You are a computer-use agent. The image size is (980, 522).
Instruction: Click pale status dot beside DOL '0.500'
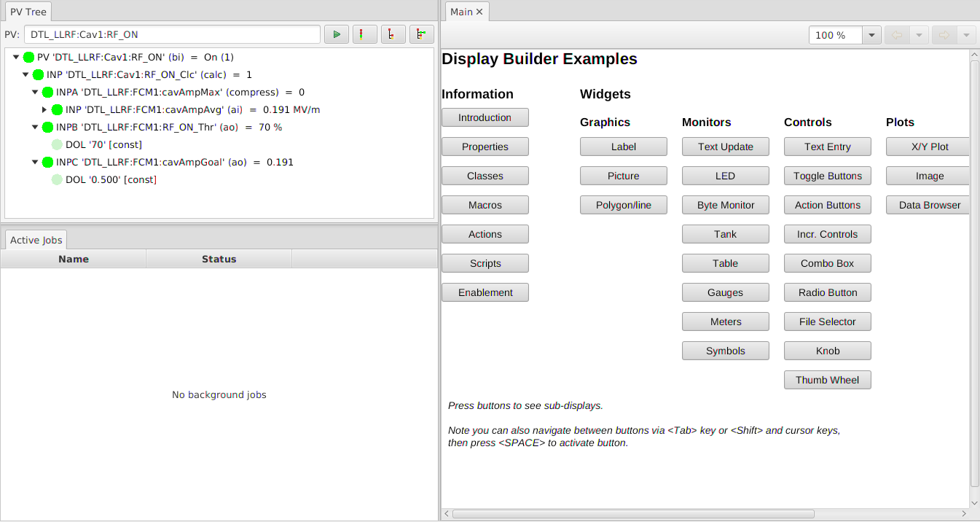point(58,179)
